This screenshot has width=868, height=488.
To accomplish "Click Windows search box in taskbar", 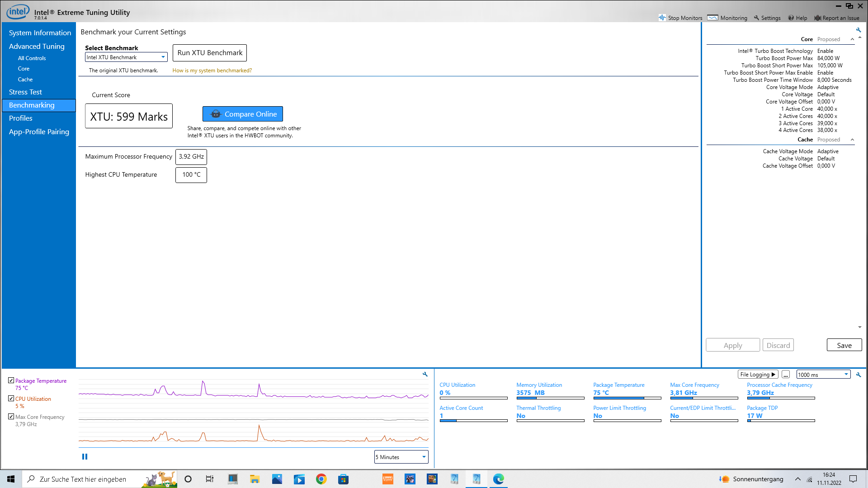I will tap(99, 479).
